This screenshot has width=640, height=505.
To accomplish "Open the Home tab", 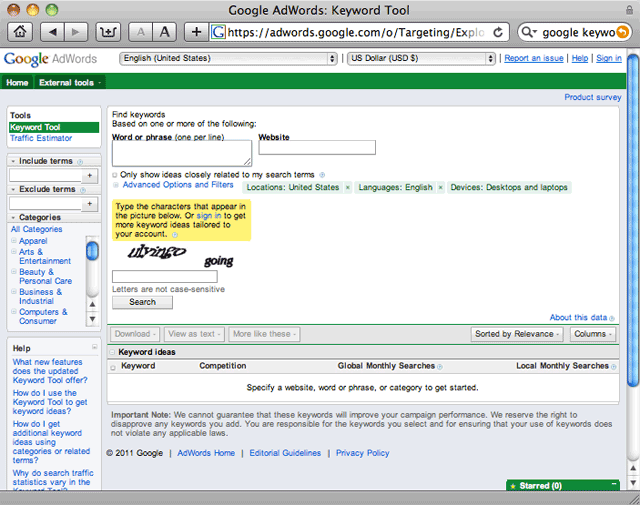I will pyautogui.click(x=17, y=82).
